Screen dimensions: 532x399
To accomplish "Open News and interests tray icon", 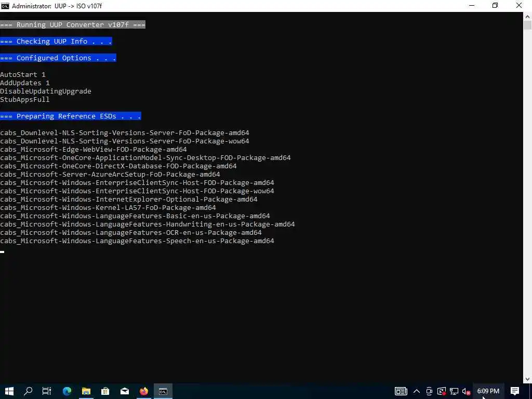I will [x=401, y=391].
